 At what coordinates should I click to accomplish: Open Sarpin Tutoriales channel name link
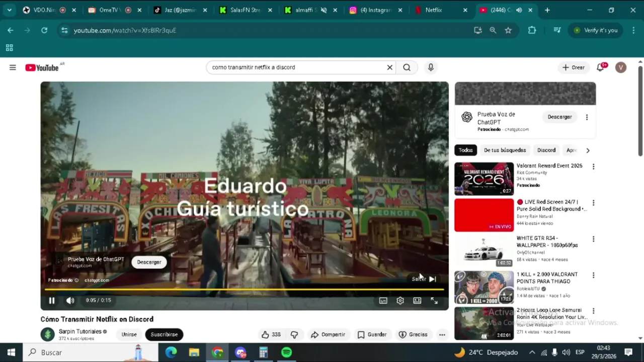point(80,332)
